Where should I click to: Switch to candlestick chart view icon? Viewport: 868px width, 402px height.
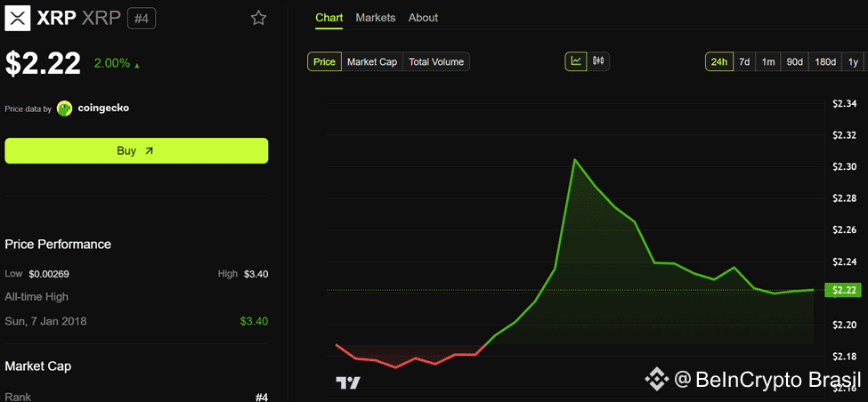(598, 61)
